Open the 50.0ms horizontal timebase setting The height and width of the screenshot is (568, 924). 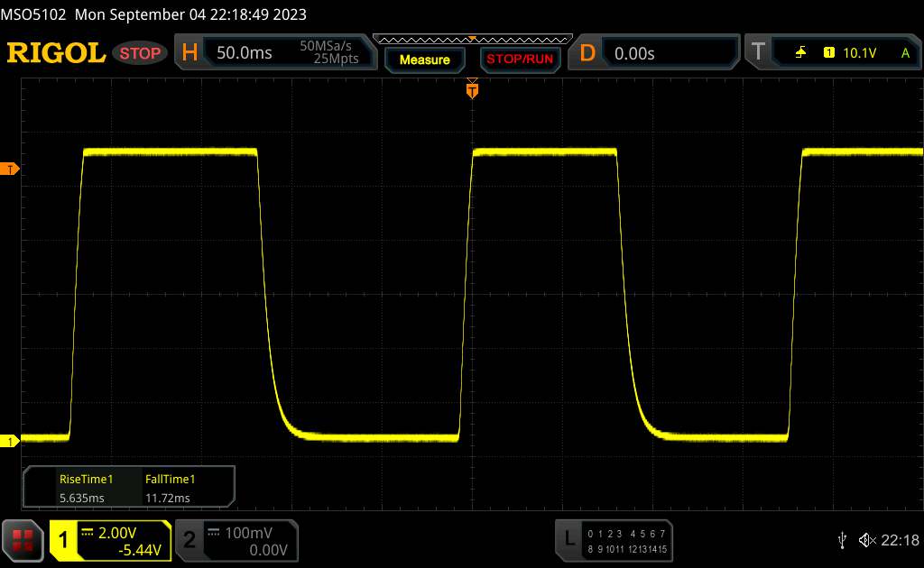[x=245, y=53]
